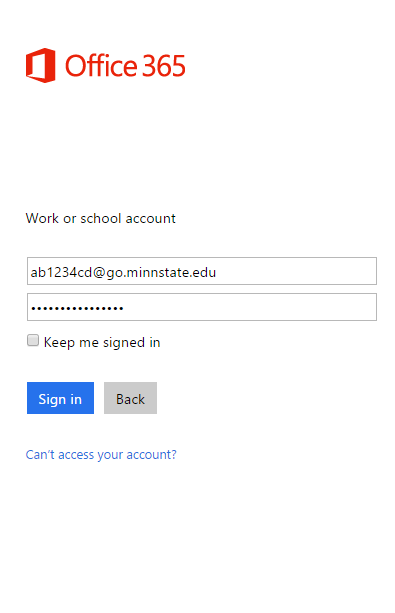Click the word 'Office' in the logo
The height and width of the screenshot is (613, 395).
101,66
